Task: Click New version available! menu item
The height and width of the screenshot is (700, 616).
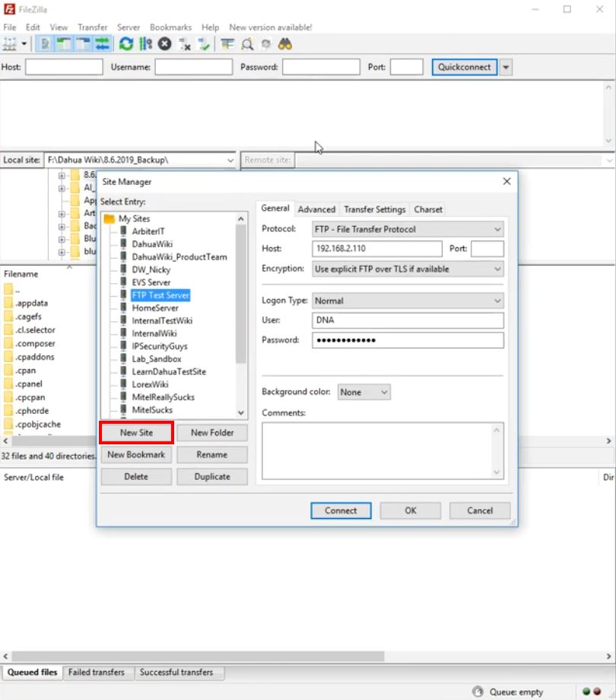Action: [x=270, y=27]
